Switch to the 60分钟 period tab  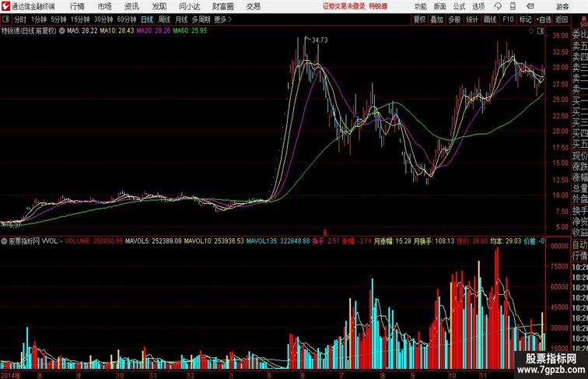[126, 19]
